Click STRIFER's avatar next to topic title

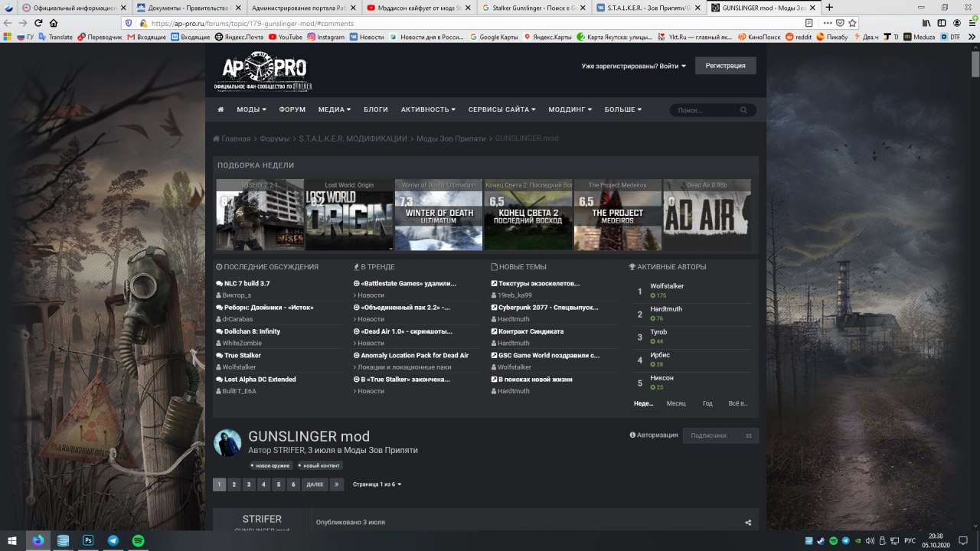pos(227,442)
